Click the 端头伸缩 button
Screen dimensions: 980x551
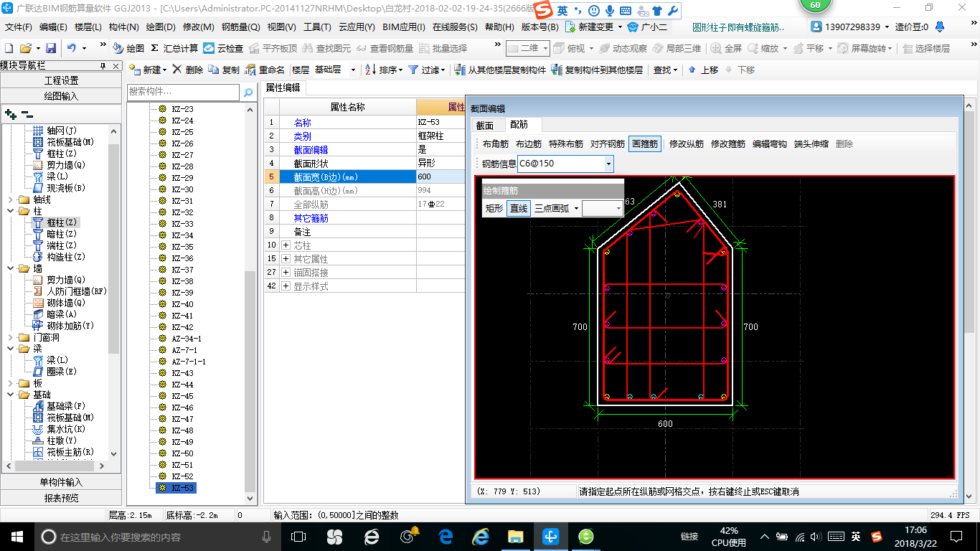811,143
